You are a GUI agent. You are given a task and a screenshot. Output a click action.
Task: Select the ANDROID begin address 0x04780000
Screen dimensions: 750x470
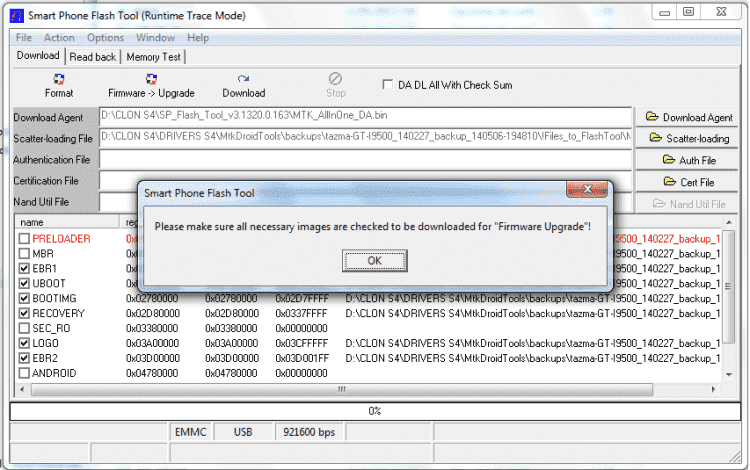(152, 373)
